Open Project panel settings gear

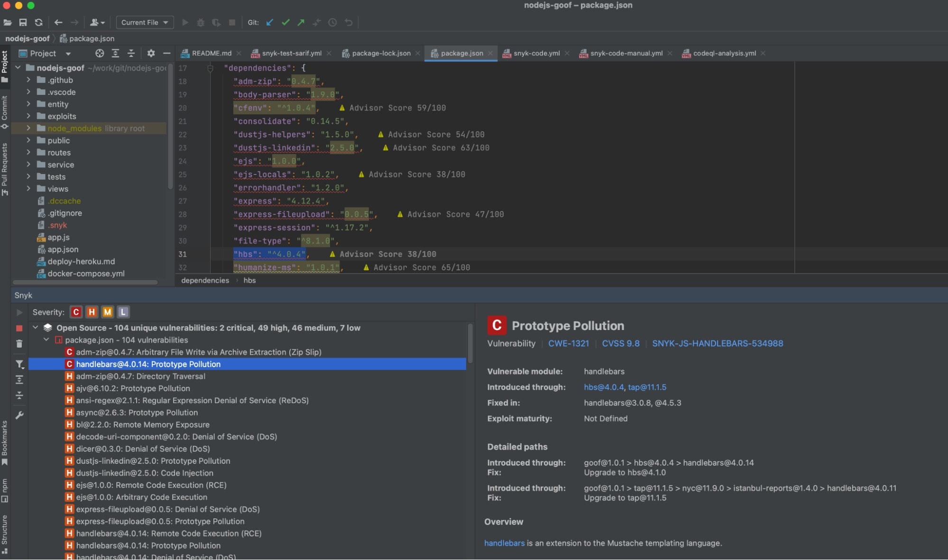151,54
